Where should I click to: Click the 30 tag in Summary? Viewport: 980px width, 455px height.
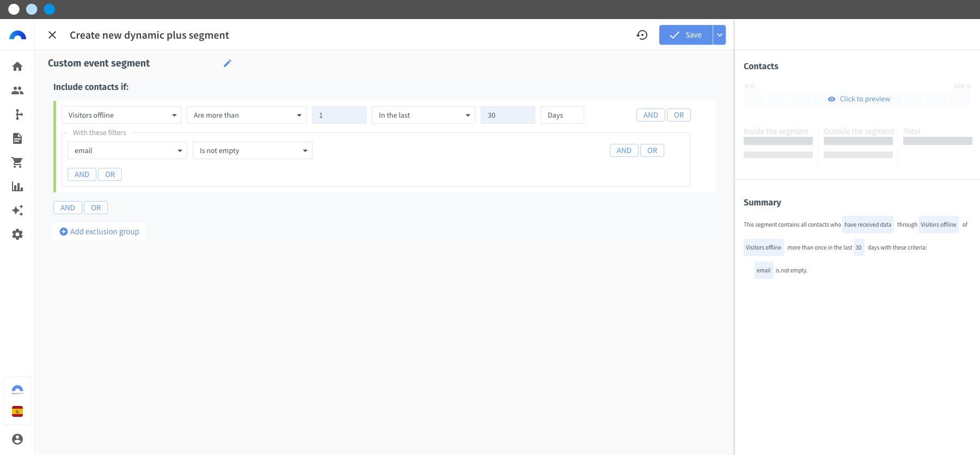coord(859,247)
